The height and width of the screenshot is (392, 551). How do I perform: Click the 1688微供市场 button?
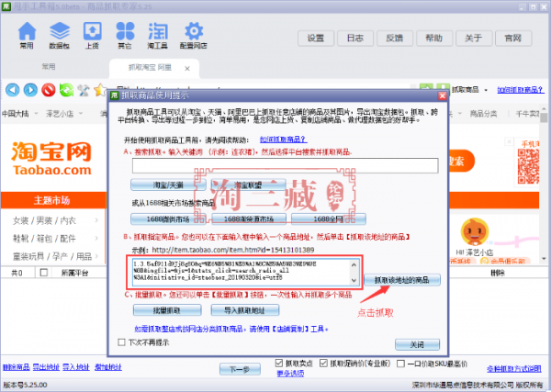click(168, 219)
